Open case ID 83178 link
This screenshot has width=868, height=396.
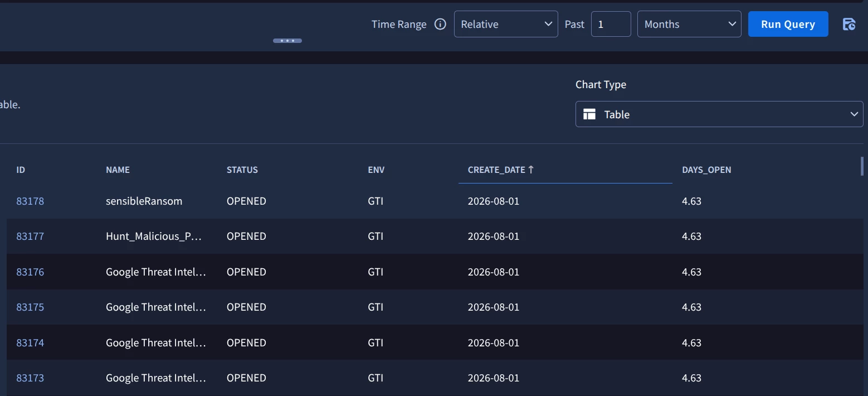(x=30, y=201)
